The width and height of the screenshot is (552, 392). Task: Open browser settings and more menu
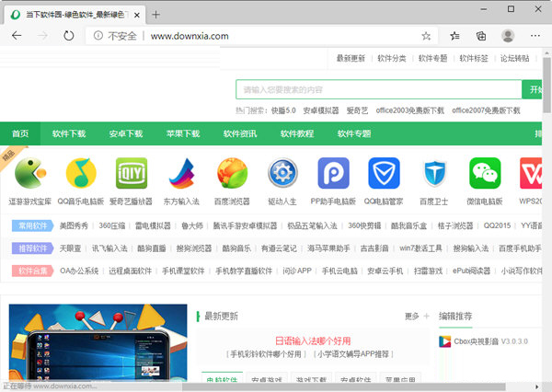[535, 36]
